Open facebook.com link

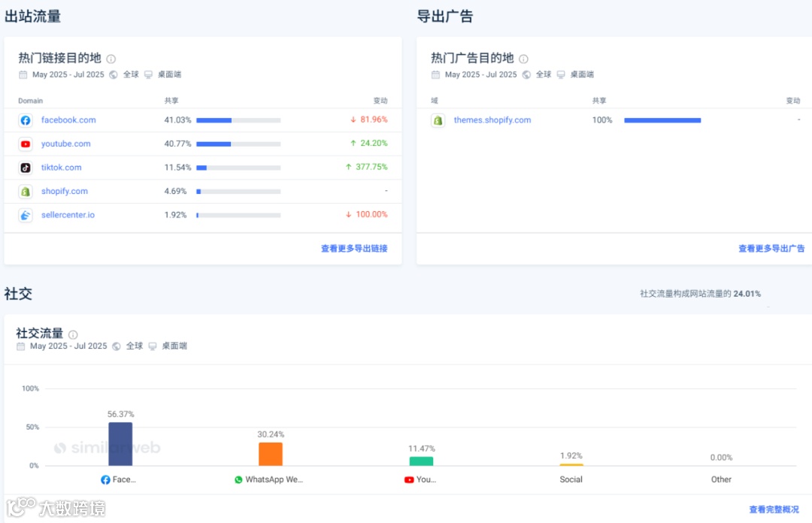68,120
